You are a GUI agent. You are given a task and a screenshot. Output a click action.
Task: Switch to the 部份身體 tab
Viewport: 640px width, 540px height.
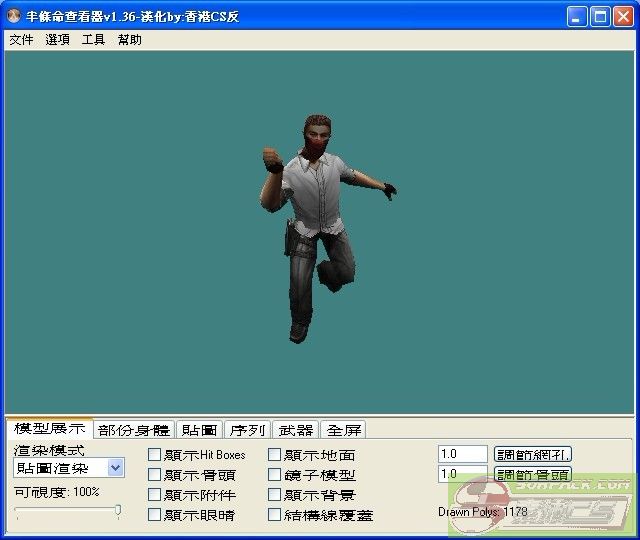point(135,430)
